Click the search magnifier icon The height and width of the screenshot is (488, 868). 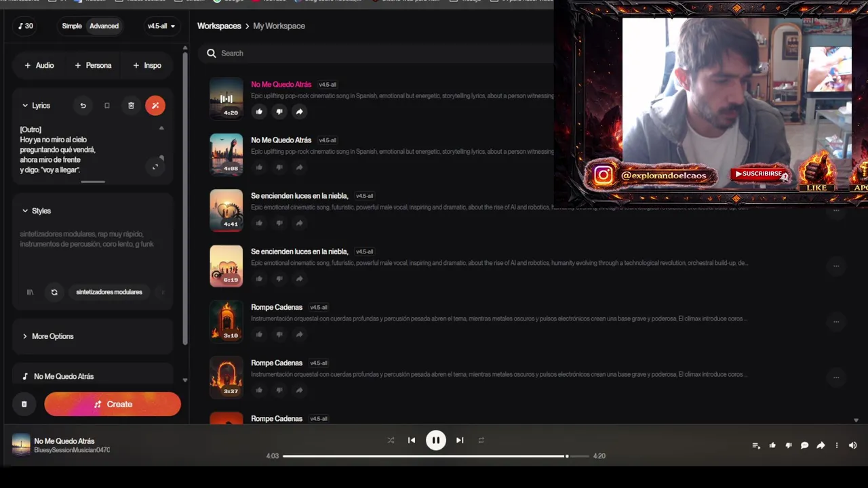coord(212,53)
